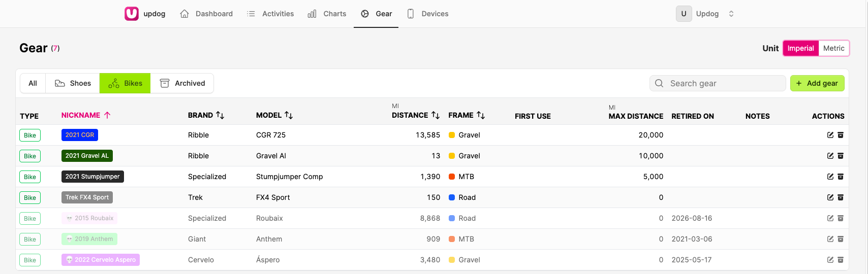The width and height of the screenshot is (868, 274).
Task: Select the retired date 2021-03-06
Action: tap(692, 239)
